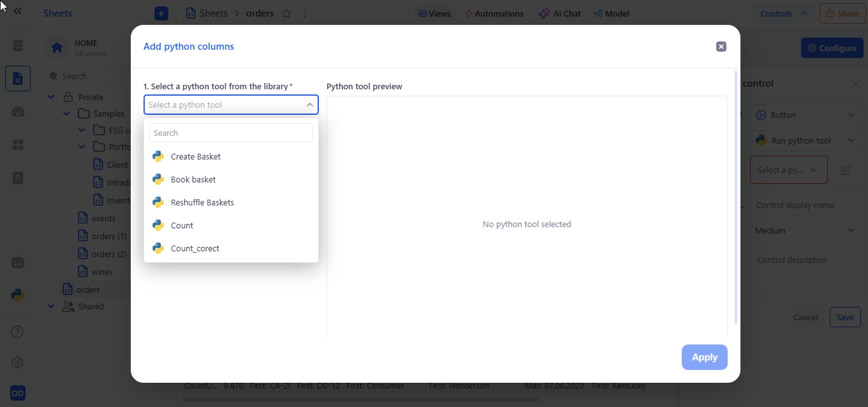868x407 pixels.
Task: Select the Create Basket python tool
Action: [196, 156]
